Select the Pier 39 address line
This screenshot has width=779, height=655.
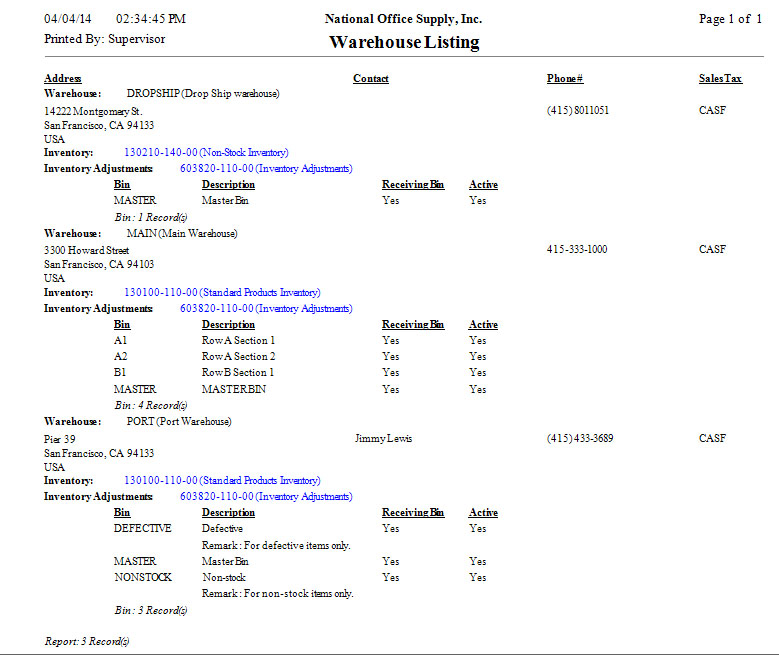tap(60, 439)
